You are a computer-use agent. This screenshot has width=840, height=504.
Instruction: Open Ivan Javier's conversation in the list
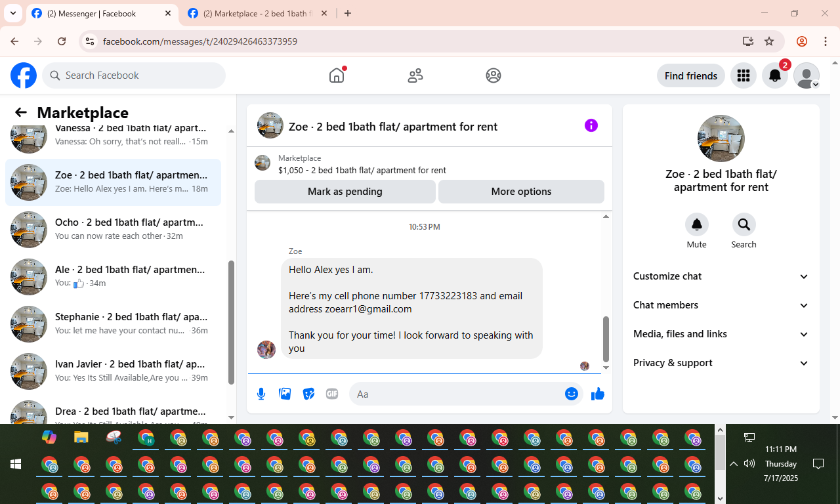113,371
